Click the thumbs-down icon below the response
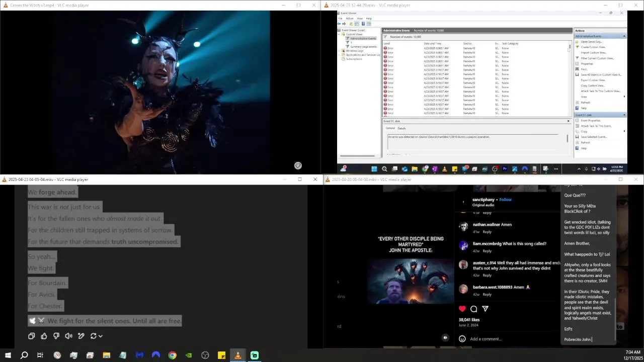Image resolution: width=644 pixels, height=362 pixels. coord(56,336)
